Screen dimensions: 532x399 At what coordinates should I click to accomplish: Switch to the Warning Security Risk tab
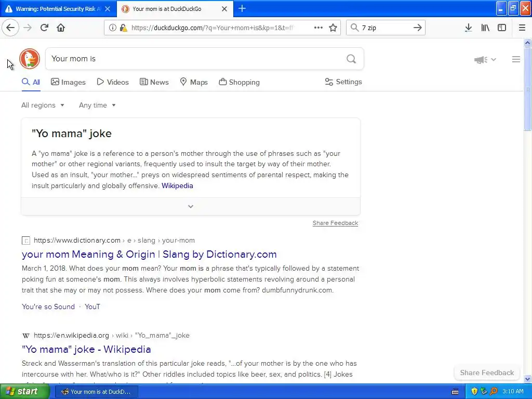(x=58, y=9)
